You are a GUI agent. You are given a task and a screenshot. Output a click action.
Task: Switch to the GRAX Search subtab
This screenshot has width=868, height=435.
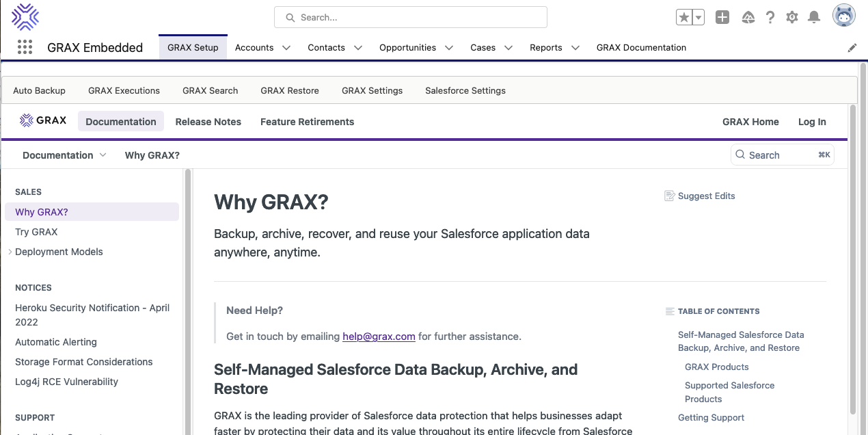[211, 90]
